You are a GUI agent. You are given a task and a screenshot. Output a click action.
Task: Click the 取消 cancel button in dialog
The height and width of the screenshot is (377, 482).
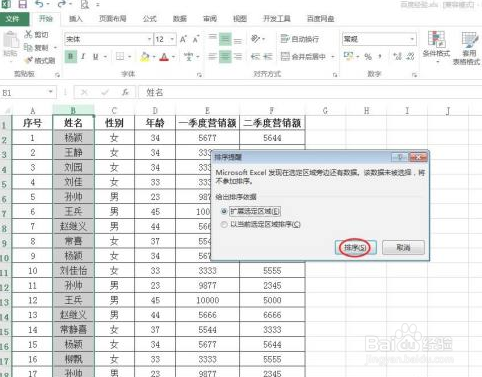403,248
